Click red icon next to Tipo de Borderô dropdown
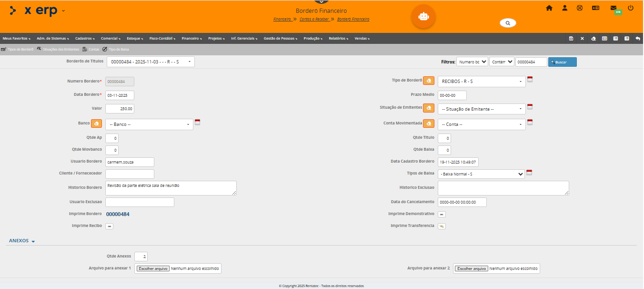 coord(530,80)
